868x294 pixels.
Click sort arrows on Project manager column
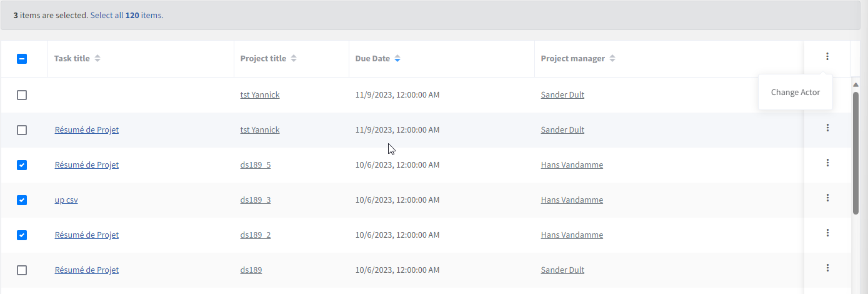(612, 59)
